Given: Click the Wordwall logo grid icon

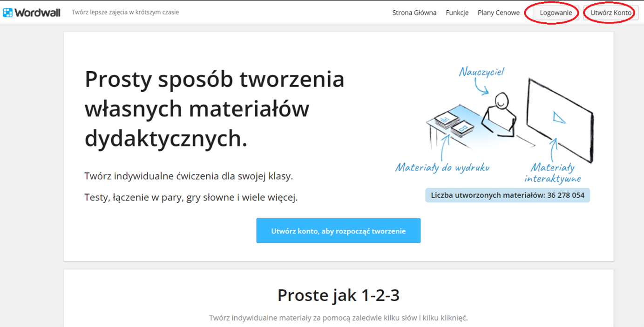Looking at the screenshot, I should click(7, 12).
